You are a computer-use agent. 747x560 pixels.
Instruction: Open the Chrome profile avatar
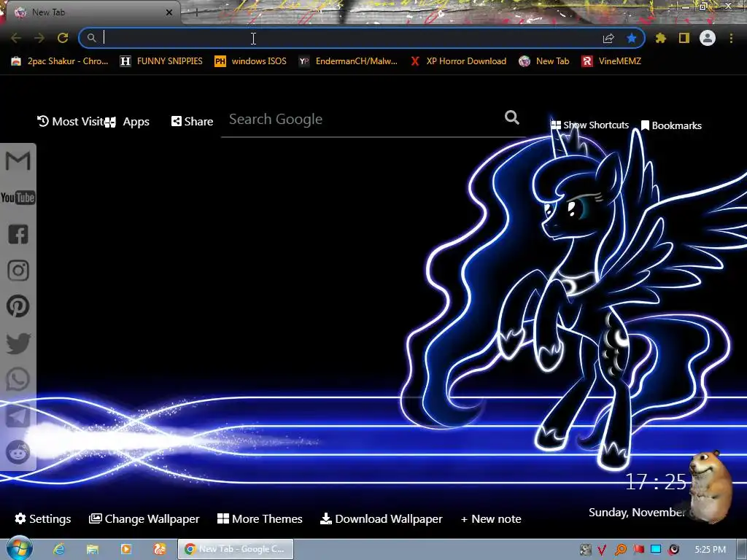pyautogui.click(x=708, y=38)
